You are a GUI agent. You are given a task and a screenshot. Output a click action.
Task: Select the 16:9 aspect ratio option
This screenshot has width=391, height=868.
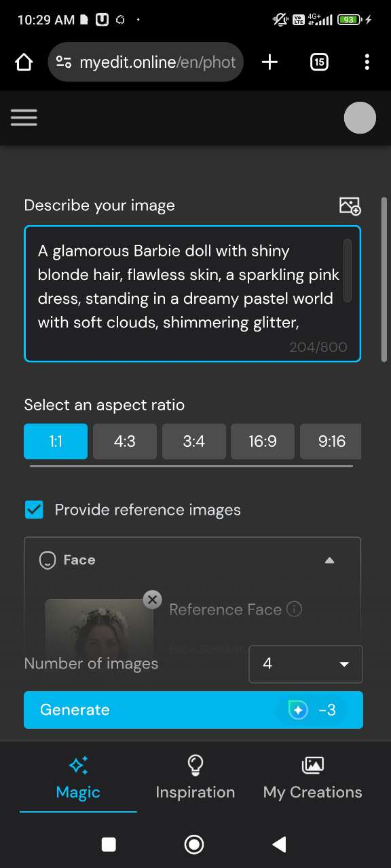(263, 441)
